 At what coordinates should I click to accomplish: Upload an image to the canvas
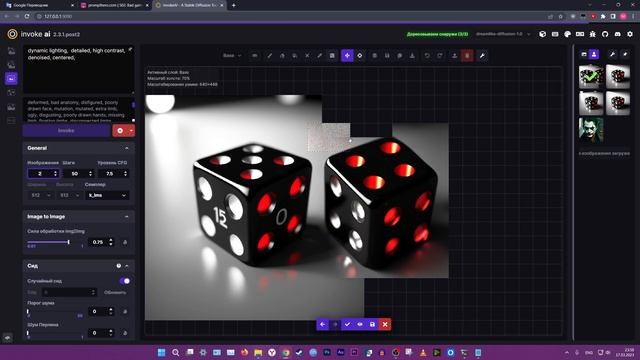coord(454,56)
